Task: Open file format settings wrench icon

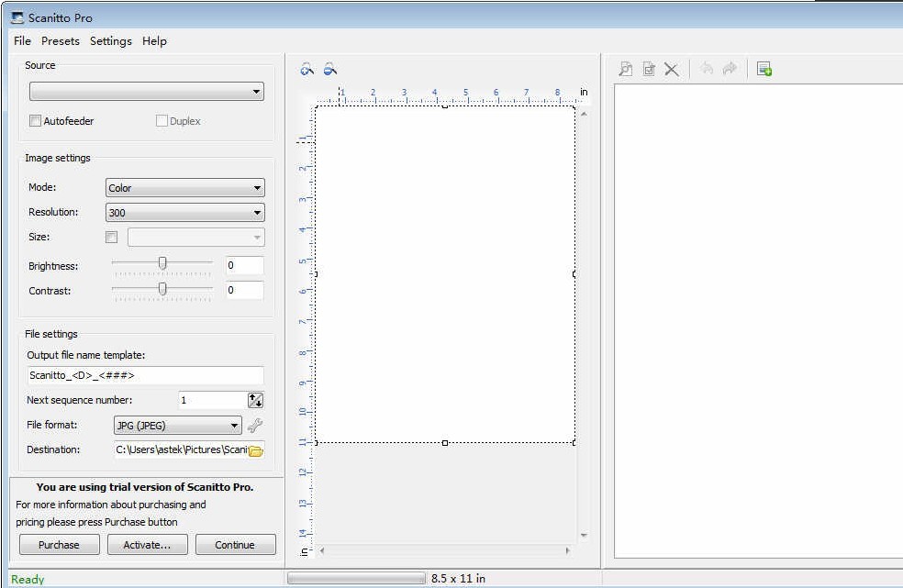Action: tap(254, 426)
